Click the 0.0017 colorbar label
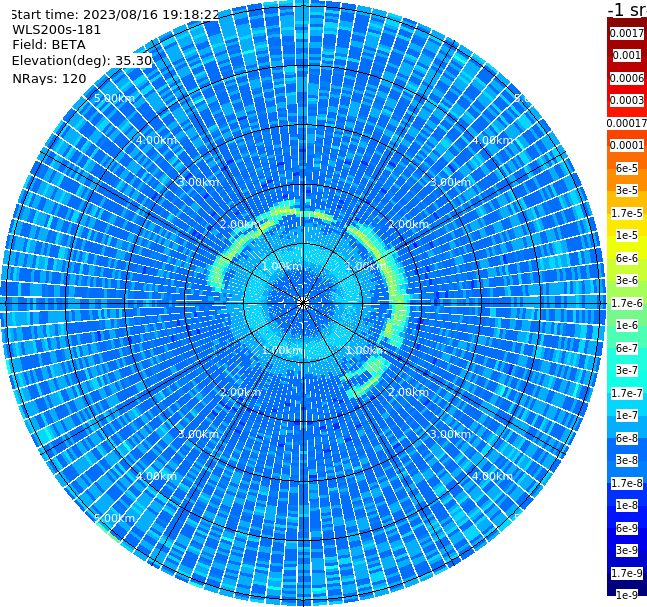647x607 pixels. [627, 33]
